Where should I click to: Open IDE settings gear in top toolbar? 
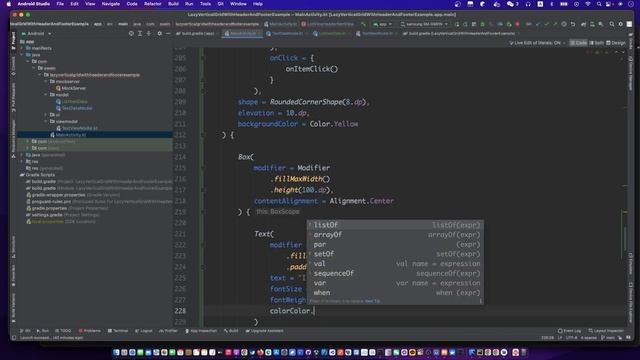[620, 24]
